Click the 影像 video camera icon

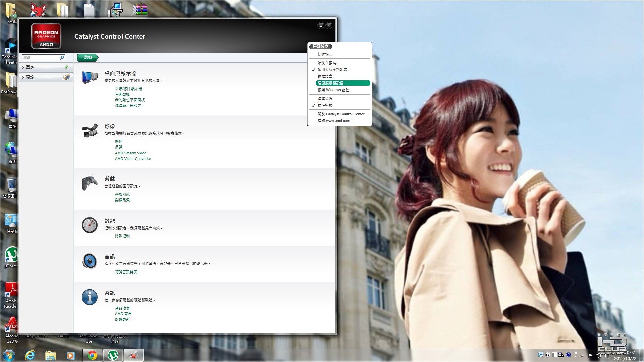click(x=89, y=131)
